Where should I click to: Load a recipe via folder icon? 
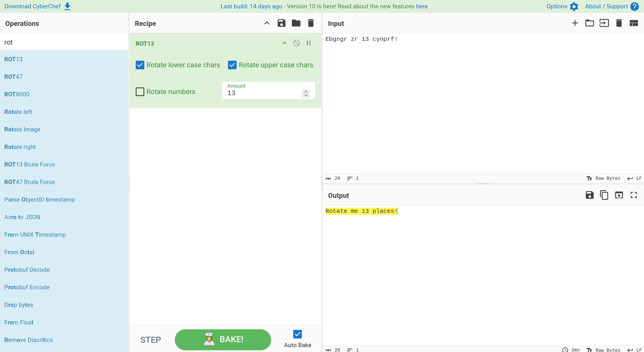coord(296,23)
